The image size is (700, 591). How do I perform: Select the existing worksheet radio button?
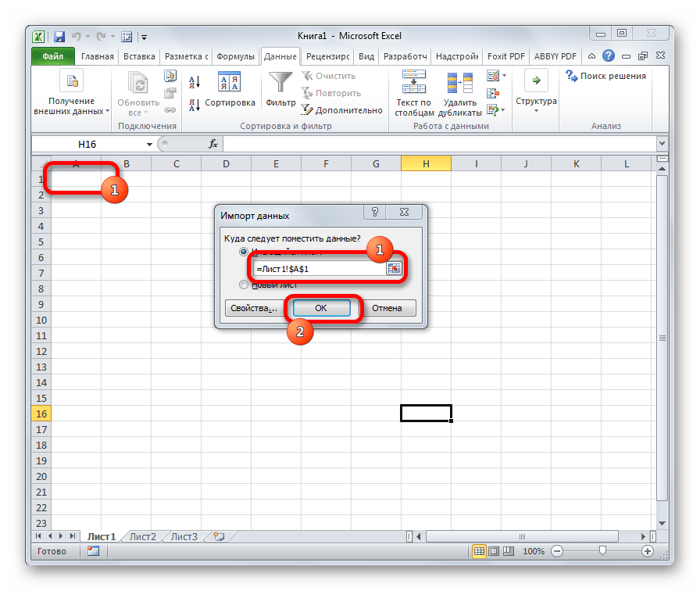pos(245,252)
